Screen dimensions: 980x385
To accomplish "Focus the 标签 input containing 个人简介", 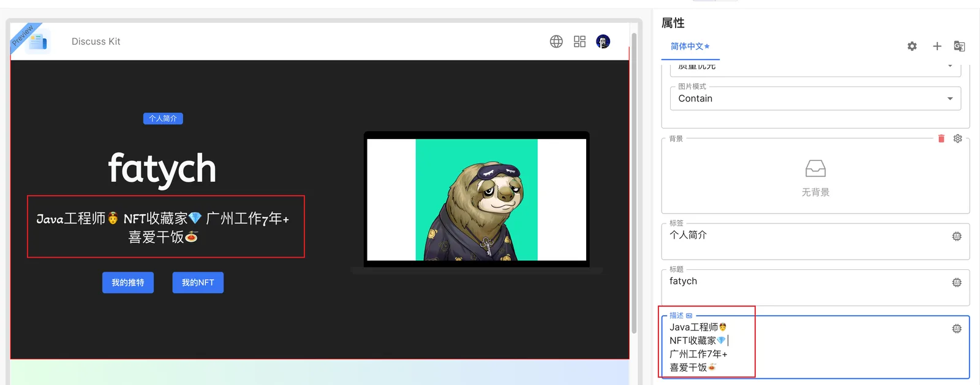I will tap(815, 242).
